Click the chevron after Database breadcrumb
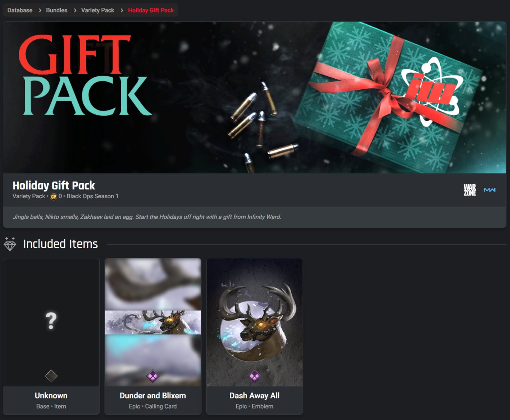Image resolution: width=510 pixels, height=420 pixels. point(40,10)
